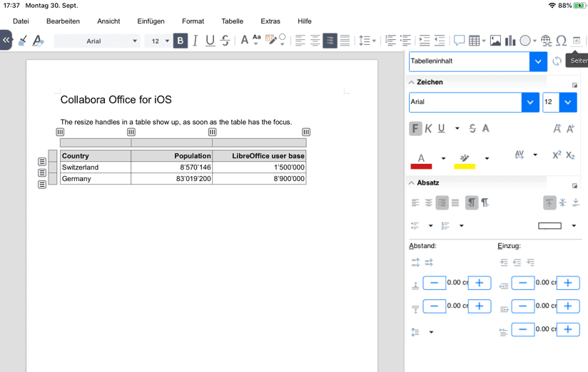Insert a special character (Omega icon)

tap(561, 41)
